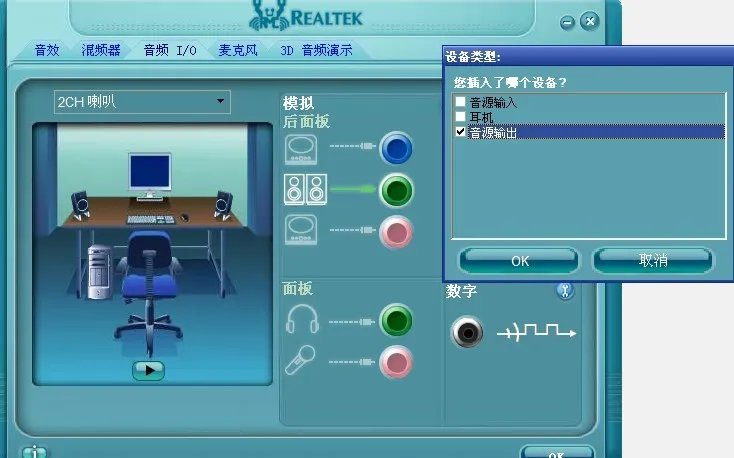Open digital settings wrench icon beside 数字
Image resolution: width=734 pixels, height=458 pixels.
(x=565, y=291)
